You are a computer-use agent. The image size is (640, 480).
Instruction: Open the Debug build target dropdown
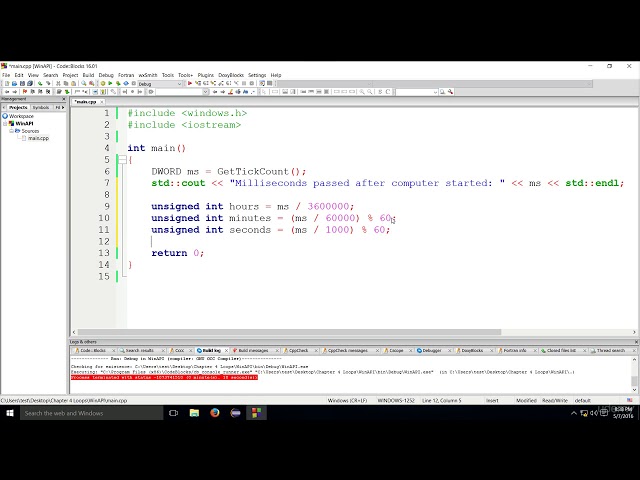pos(160,84)
